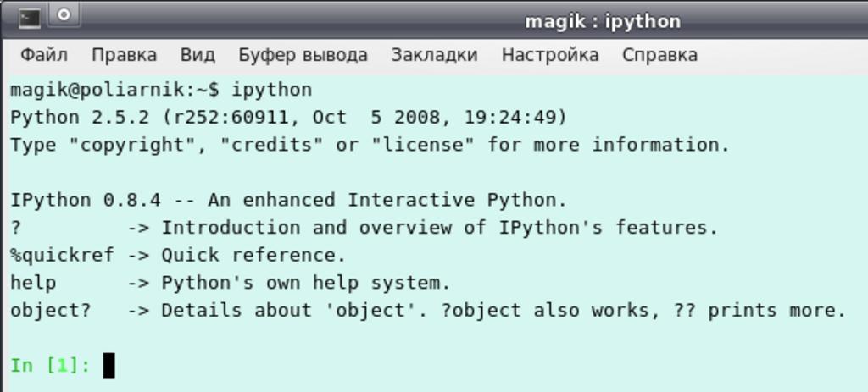Screen dimensions: 868x392
Task: Toggle the on-all-desktops pin button
Action: pyautogui.click(x=64, y=15)
